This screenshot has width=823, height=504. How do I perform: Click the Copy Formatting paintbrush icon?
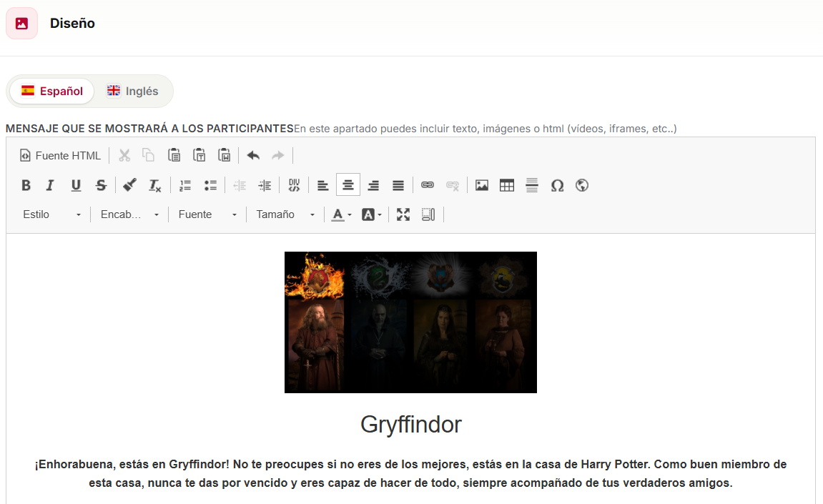pos(129,185)
